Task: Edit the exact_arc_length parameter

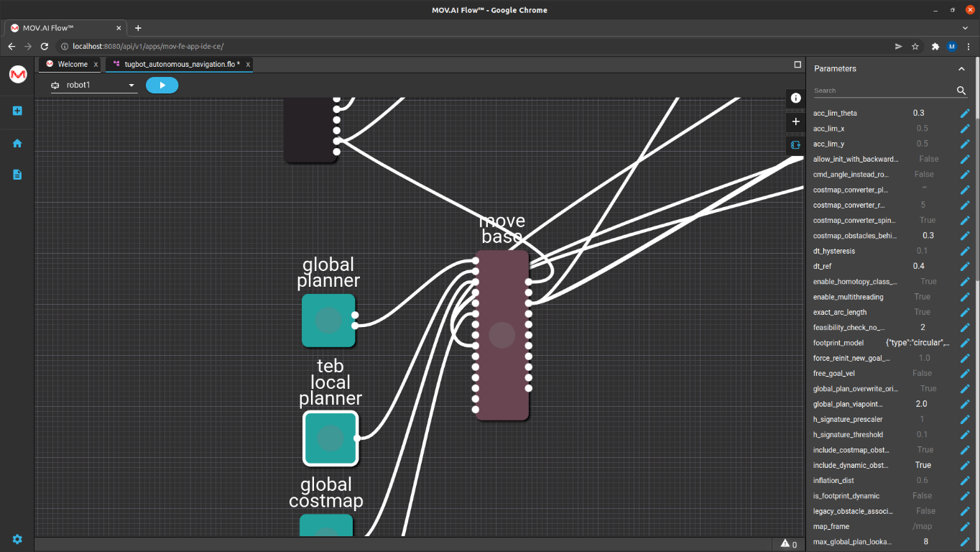Action: point(965,313)
